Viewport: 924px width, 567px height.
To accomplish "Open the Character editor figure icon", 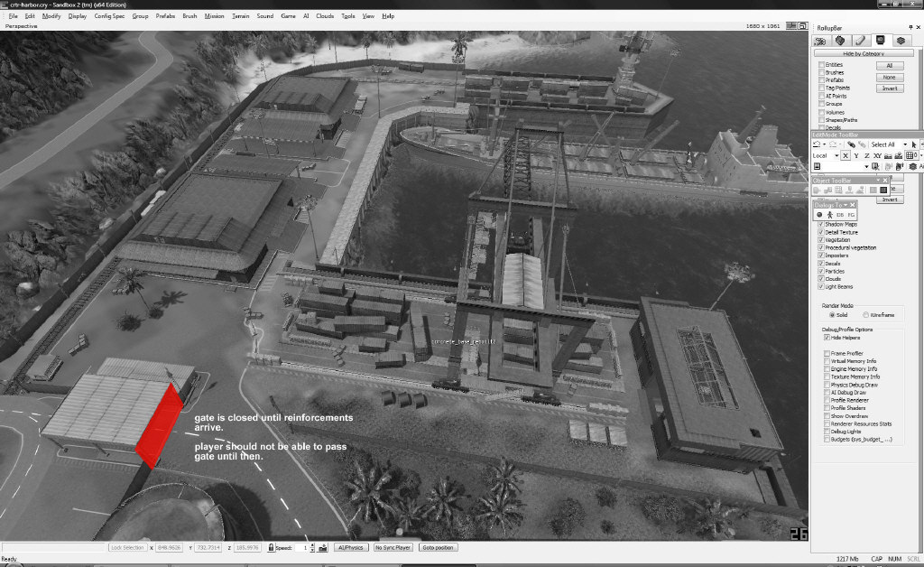I will pos(830,215).
